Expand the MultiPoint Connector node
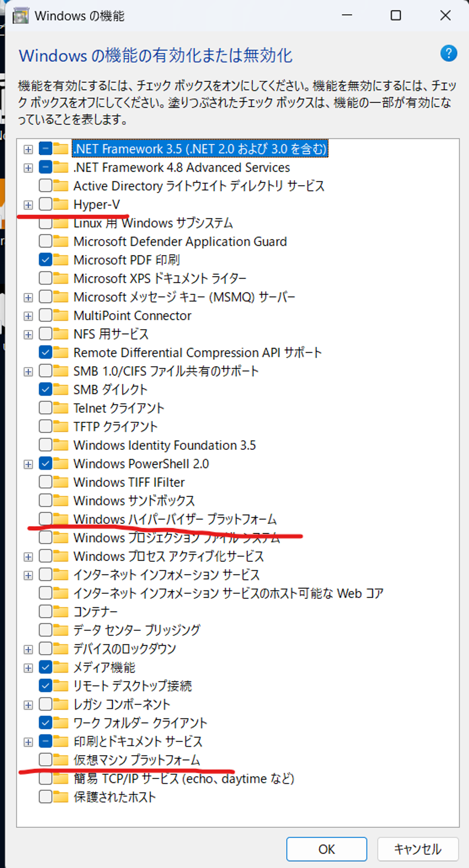 [x=28, y=316]
